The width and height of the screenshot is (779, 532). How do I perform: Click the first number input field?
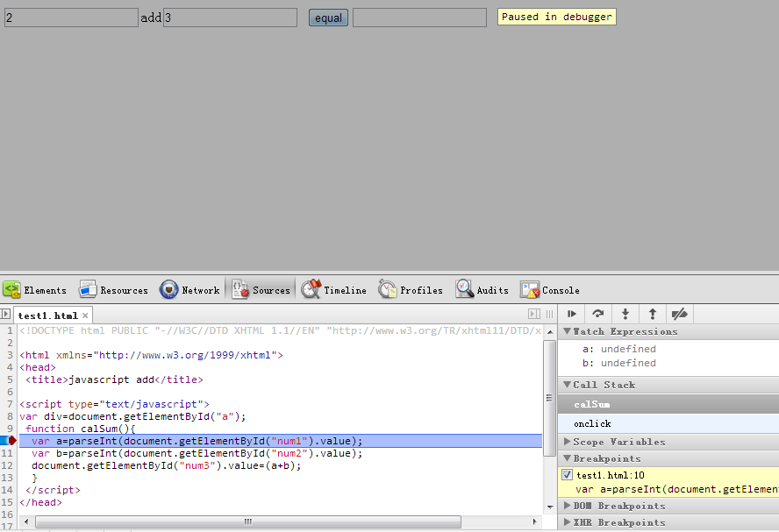pos(71,18)
